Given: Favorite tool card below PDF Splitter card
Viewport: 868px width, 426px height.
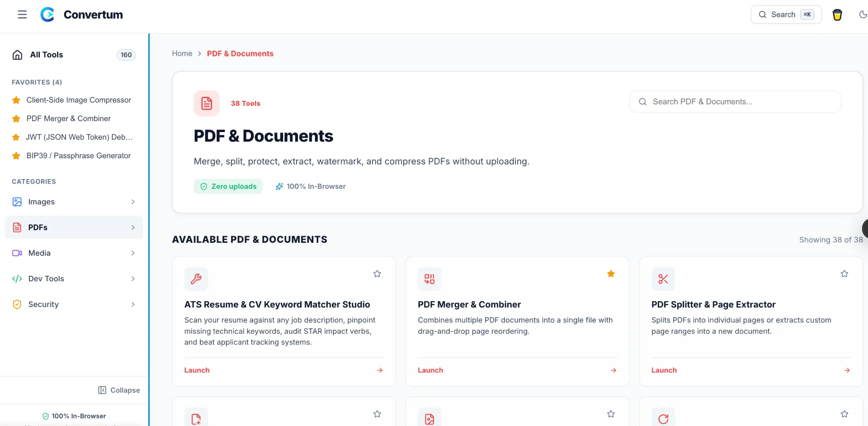Looking at the screenshot, I should click(844, 414).
